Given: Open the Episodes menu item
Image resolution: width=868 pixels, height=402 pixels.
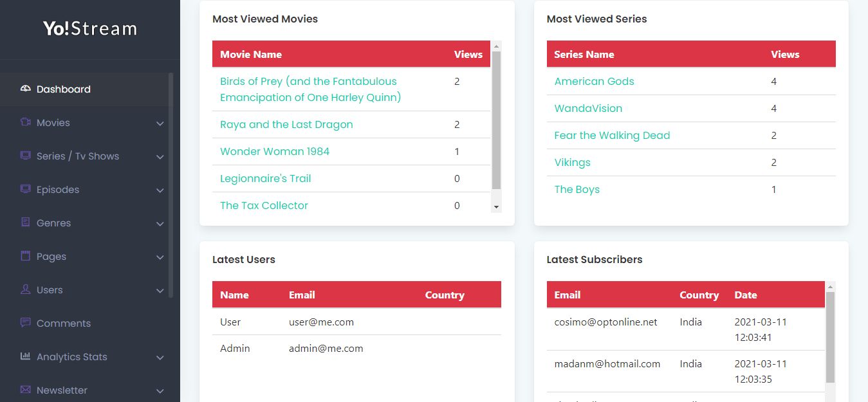Looking at the screenshot, I should [58, 190].
